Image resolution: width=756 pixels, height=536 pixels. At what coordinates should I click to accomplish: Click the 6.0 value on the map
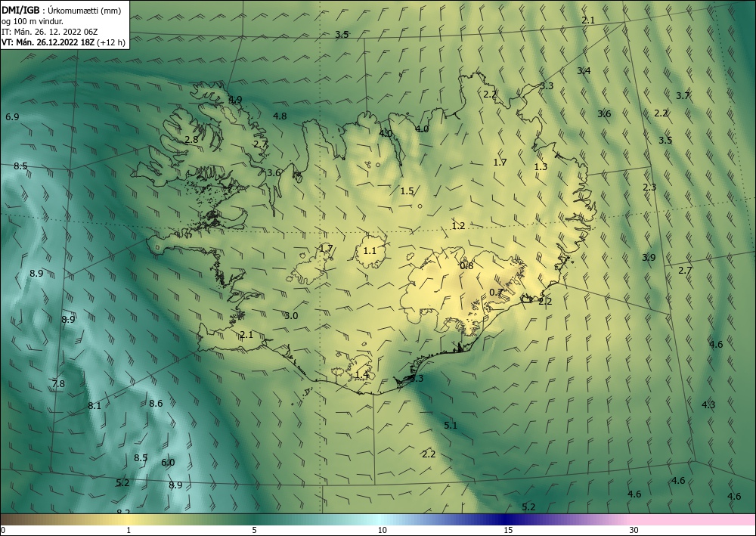coord(168,463)
